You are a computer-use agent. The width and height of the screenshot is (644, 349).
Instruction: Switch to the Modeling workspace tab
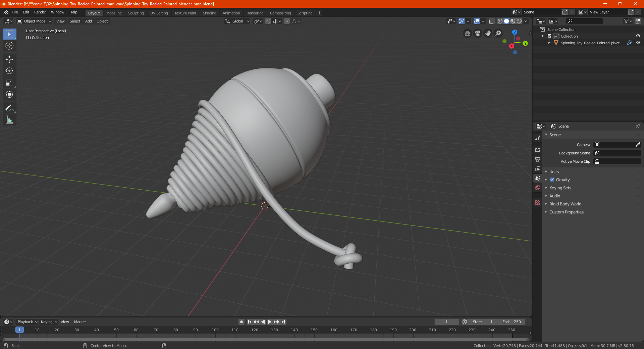(114, 13)
